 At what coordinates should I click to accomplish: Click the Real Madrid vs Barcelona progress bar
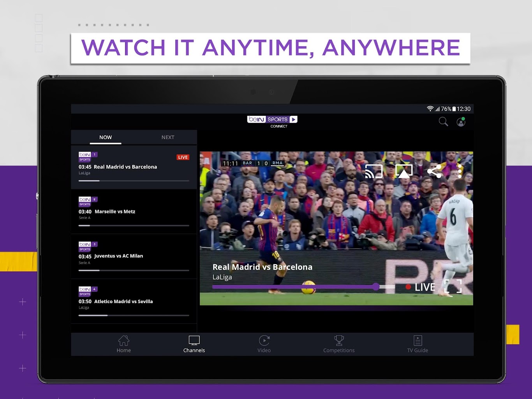[134, 181]
